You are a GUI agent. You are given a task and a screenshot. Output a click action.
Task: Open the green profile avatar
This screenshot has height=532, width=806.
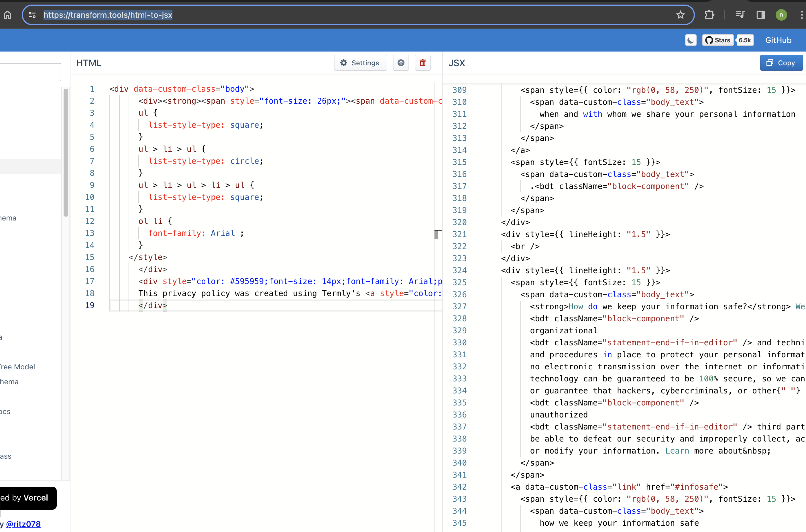coord(781,15)
